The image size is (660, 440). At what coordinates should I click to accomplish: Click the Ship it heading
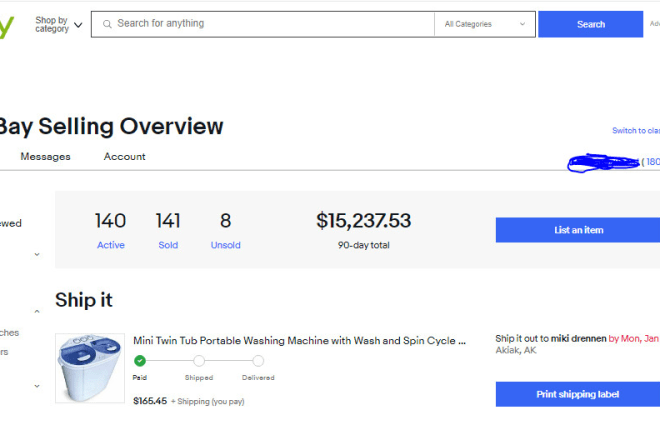(84, 300)
